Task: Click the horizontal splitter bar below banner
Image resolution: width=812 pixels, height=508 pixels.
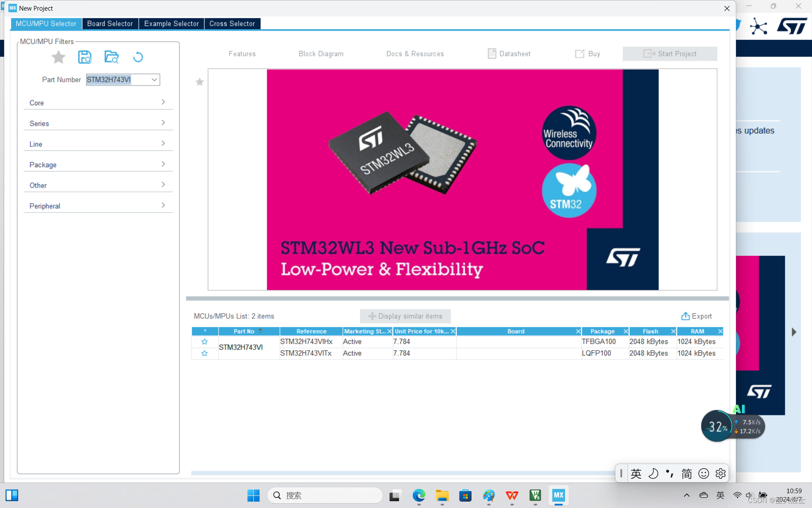Action: click(x=457, y=298)
